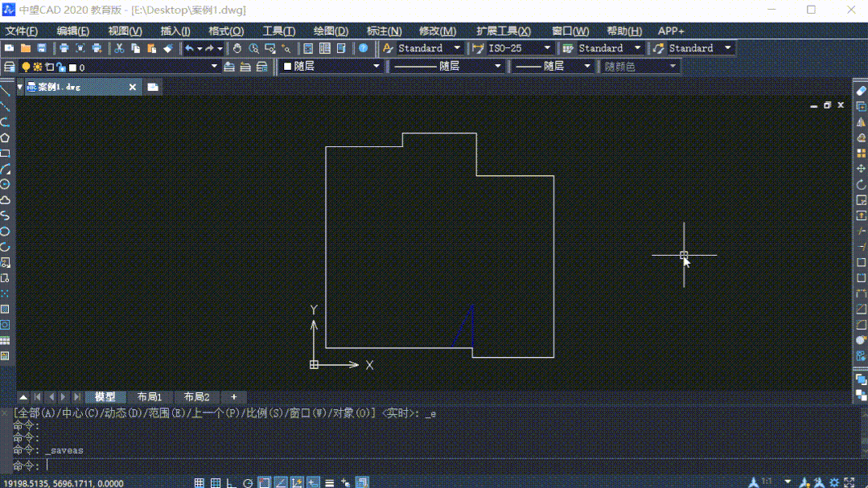Print the drawing using first printer icon
This screenshot has height=488, width=868.
(64, 49)
